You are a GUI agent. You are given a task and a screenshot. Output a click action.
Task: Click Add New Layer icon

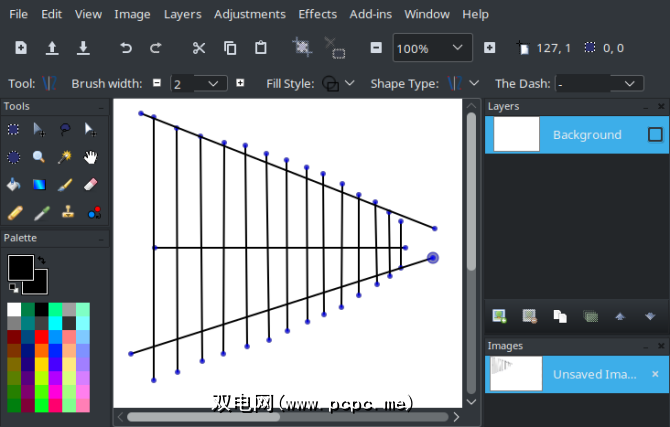(499, 316)
